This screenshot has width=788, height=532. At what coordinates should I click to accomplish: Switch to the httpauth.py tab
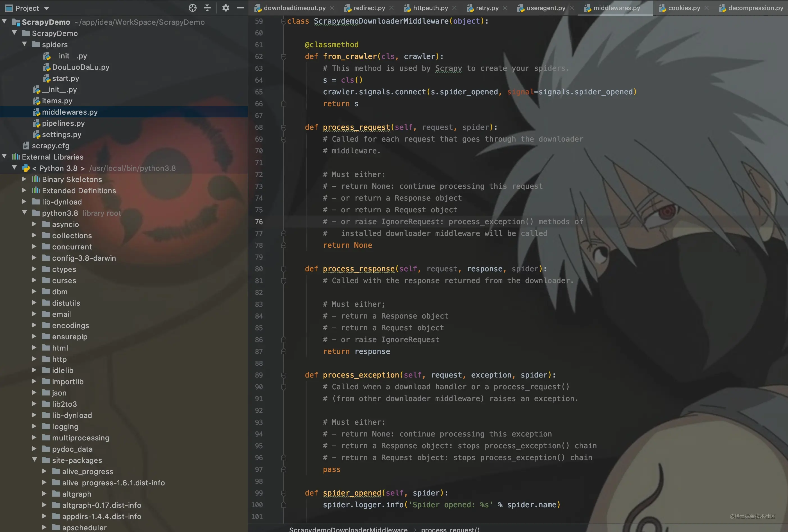(431, 8)
